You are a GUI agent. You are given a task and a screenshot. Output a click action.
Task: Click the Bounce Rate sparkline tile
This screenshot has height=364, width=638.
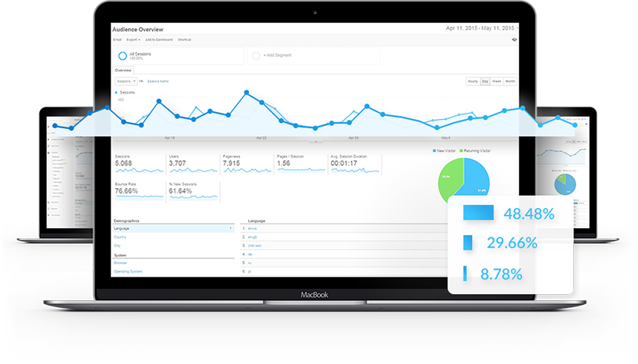pos(138,192)
